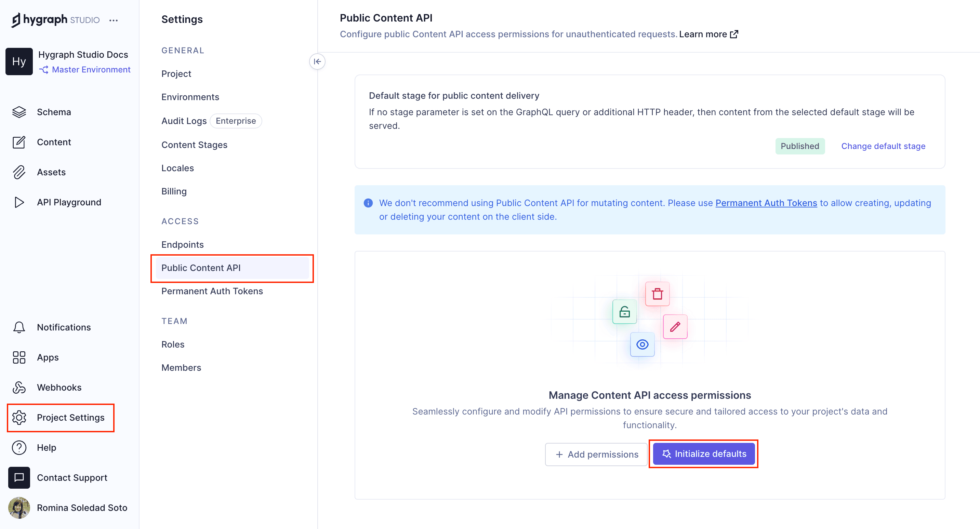Open the Help question mark icon
Viewport: 980px width, 529px height.
[19, 448]
